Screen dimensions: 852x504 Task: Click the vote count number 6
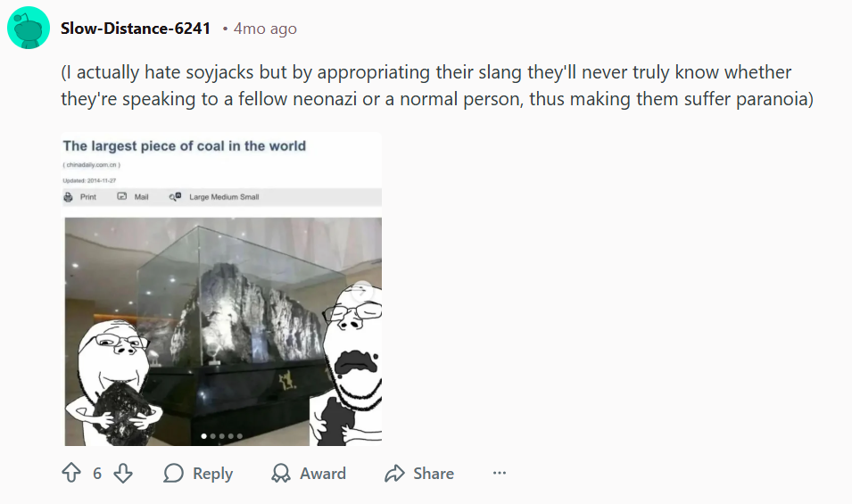pyautogui.click(x=97, y=474)
